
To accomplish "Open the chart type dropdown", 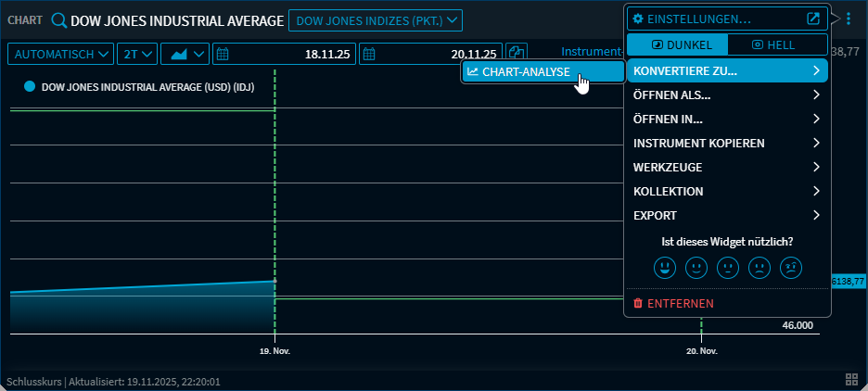I will pos(185,54).
